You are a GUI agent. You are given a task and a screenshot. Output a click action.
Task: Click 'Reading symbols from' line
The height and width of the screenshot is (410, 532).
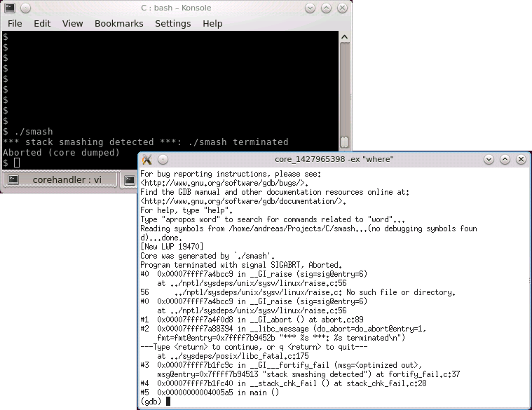(308, 228)
